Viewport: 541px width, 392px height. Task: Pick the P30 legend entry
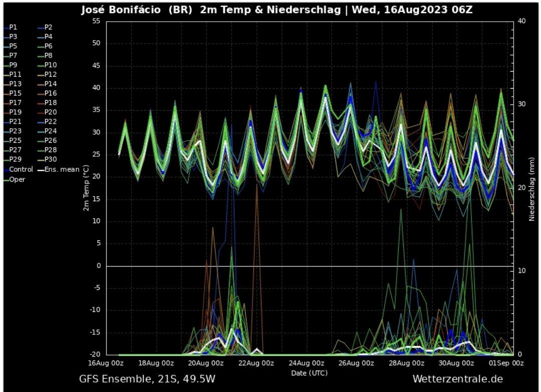(x=47, y=159)
